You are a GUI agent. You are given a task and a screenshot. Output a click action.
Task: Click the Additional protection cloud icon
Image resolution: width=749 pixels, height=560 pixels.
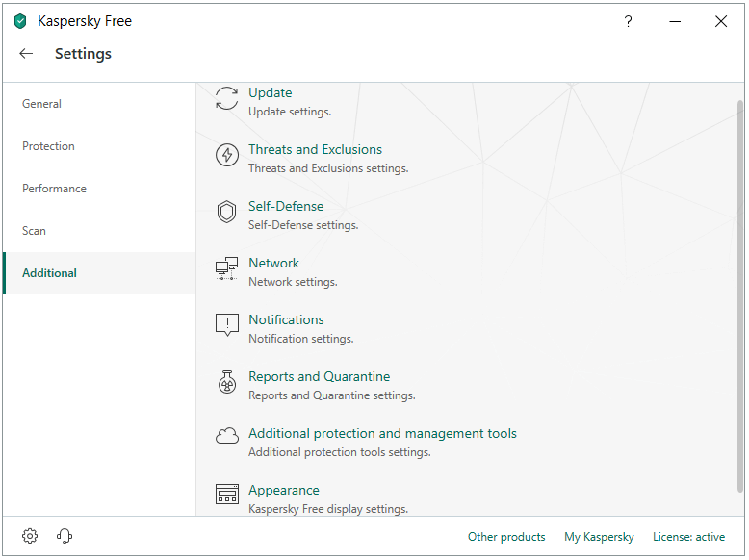click(227, 436)
